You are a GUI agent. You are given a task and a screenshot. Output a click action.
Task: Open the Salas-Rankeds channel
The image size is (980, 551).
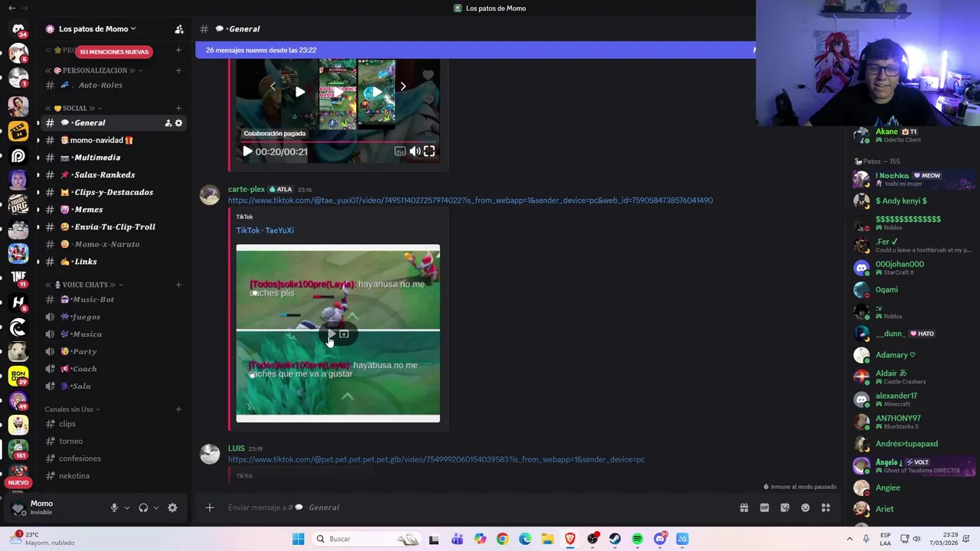point(113,175)
